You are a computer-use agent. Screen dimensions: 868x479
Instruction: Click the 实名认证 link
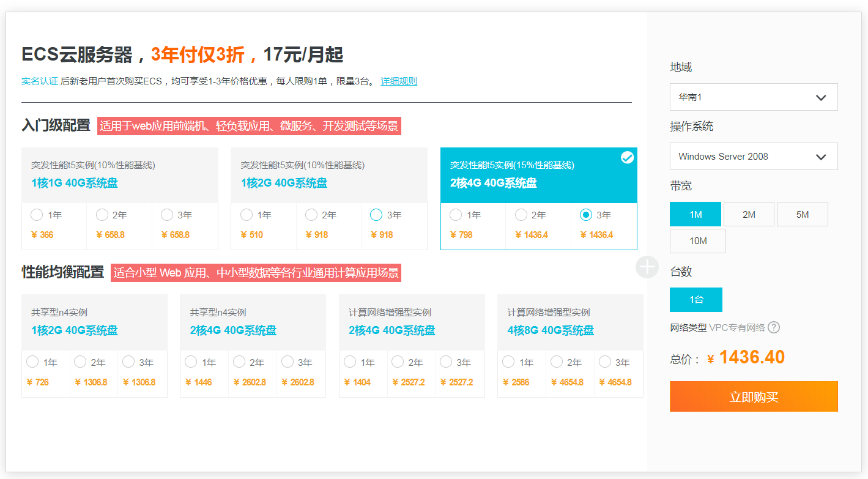[40, 81]
